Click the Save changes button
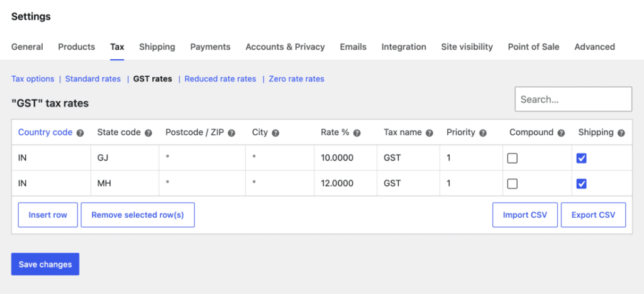 [45, 264]
